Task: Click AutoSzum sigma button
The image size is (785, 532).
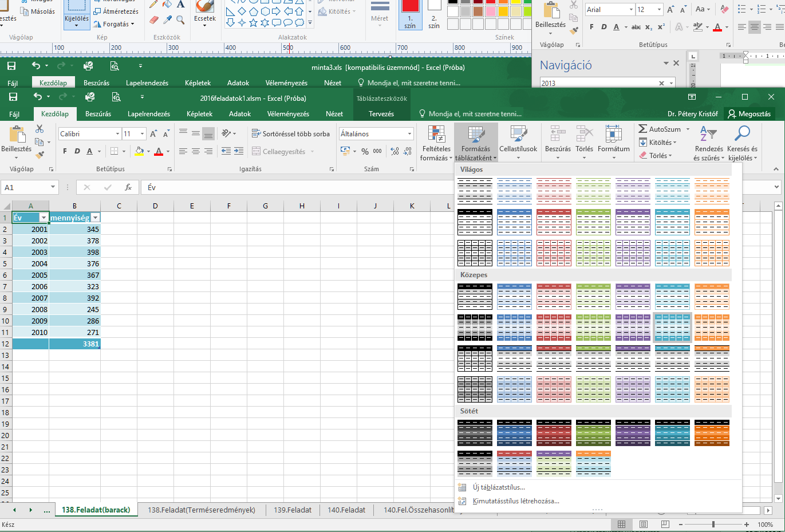Action: coord(660,129)
